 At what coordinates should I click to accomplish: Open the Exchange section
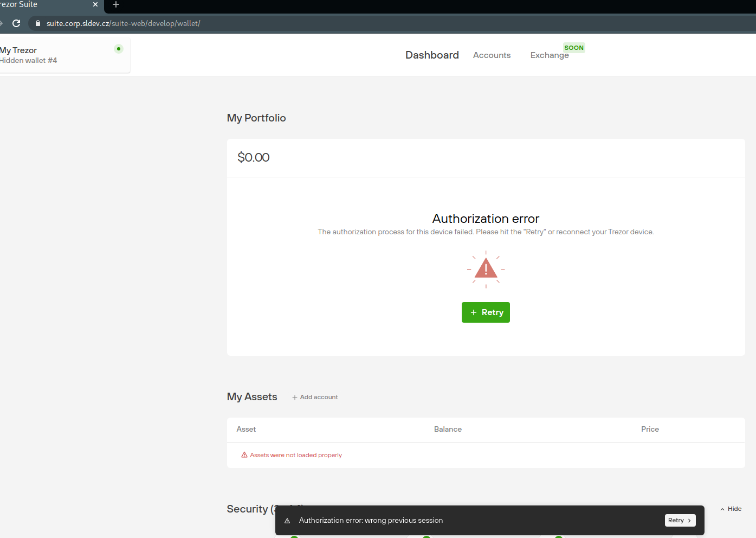point(550,55)
